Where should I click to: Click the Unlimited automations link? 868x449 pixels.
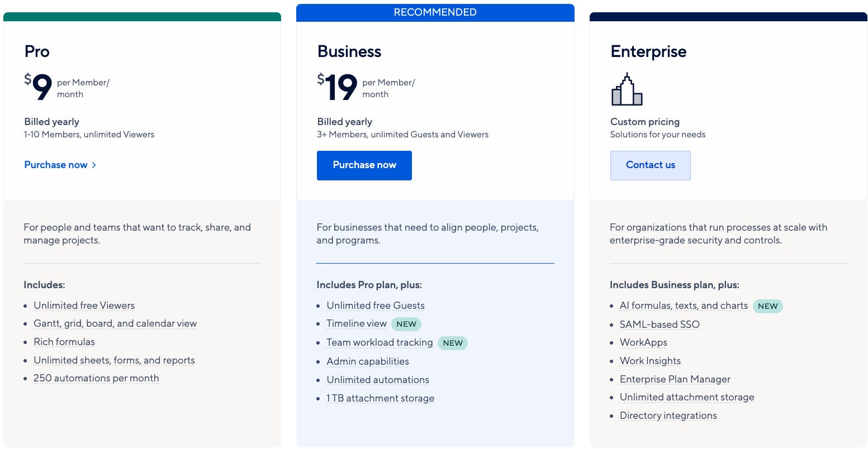click(377, 380)
